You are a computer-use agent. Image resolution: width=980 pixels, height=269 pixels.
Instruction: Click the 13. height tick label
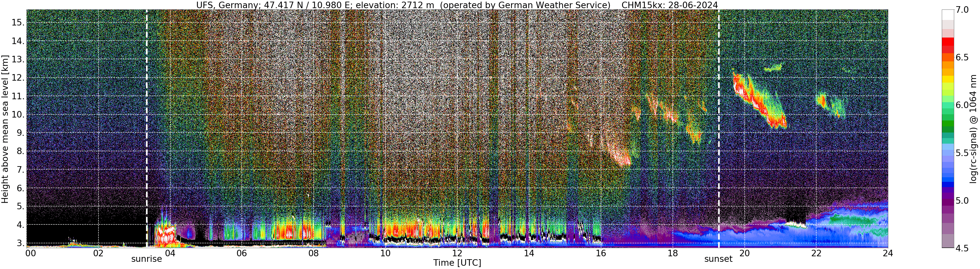pyautogui.click(x=18, y=60)
